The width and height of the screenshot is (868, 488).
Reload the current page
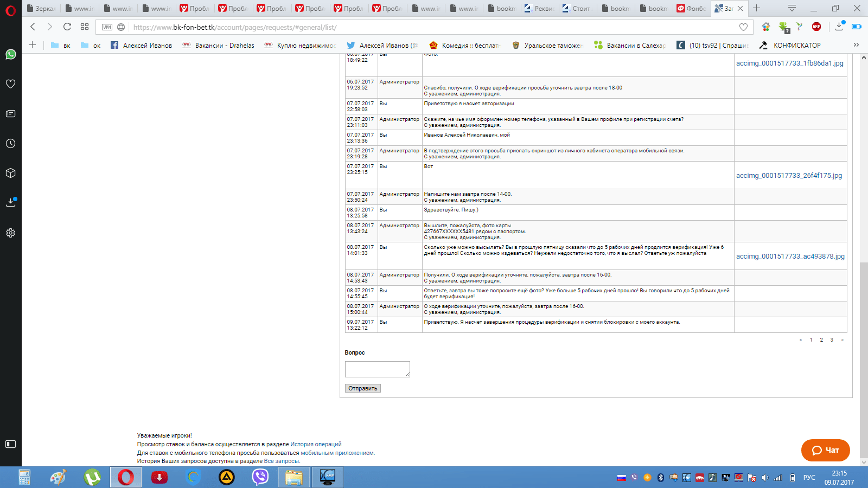tap(67, 27)
